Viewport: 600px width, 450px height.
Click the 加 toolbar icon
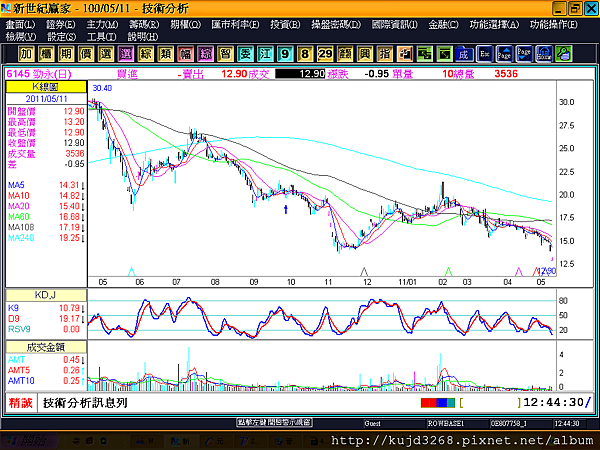pyautogui.click(x=26, y=54)
